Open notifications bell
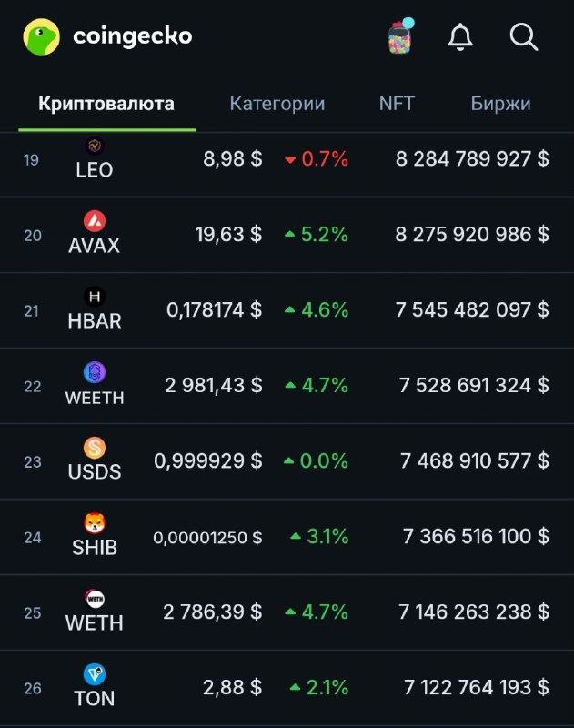The width and height of the screenshot is (574, 728). (460, 36)
